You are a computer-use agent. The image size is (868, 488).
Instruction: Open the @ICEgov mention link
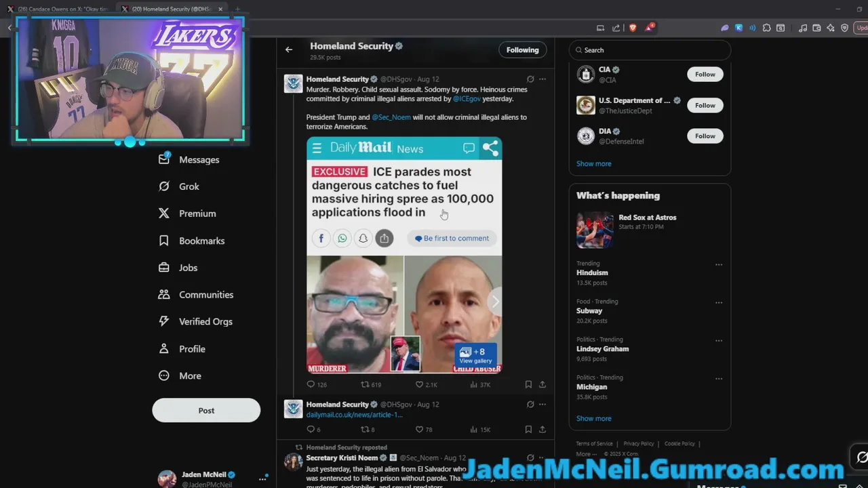[x=467, y=99]
